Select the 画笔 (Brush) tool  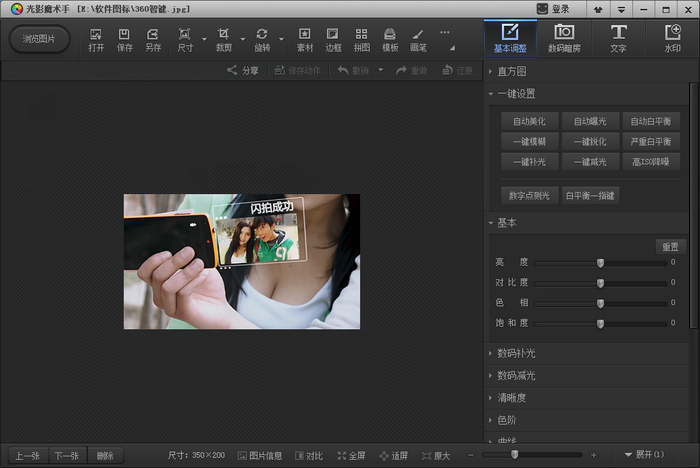[418, 39]
